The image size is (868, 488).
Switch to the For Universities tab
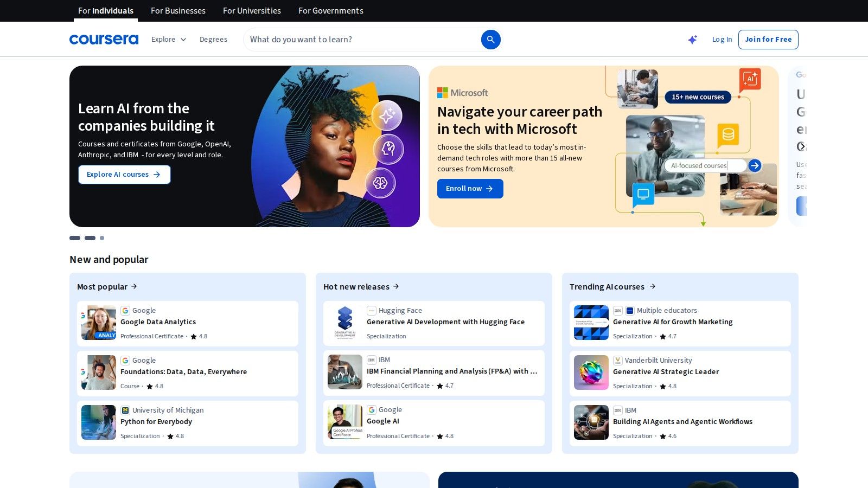pos(252,11)
